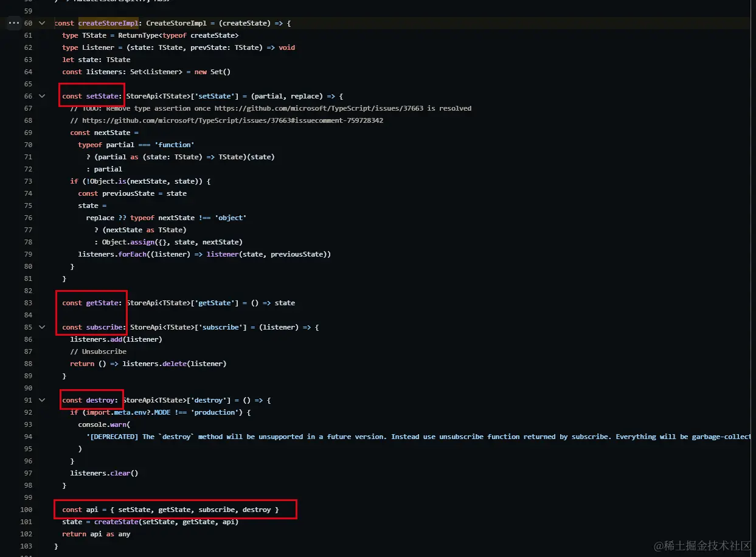Click ': partial' on line 72
756x557 pixels.
point(104,169)
